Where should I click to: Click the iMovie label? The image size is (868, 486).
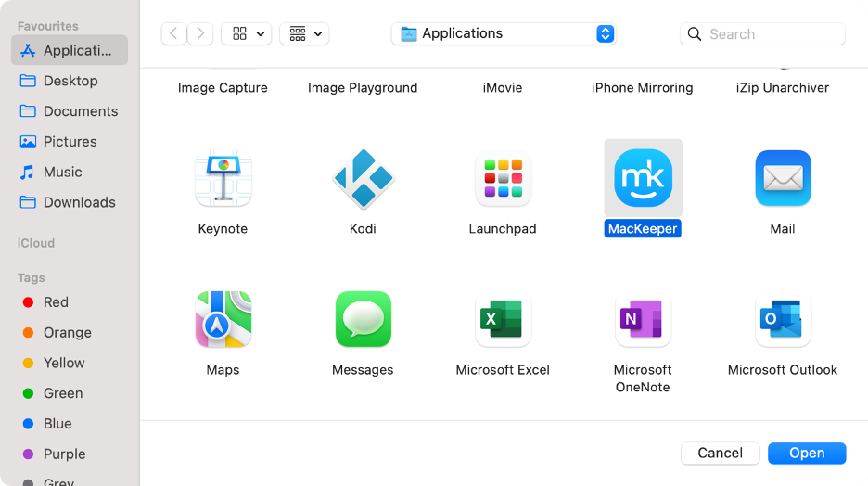click(x=503, y=88)
